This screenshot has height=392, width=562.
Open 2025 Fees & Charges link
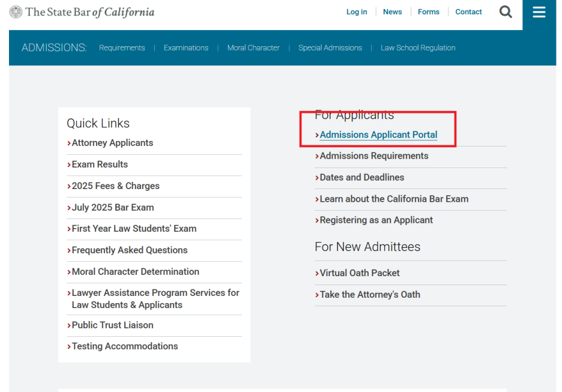pyautogui.click(x=115, y=185)
